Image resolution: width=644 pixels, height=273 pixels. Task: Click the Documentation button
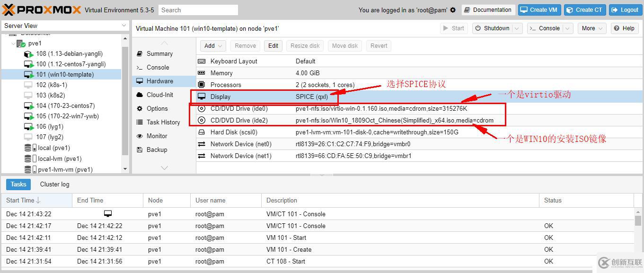(x=488, y=10)
